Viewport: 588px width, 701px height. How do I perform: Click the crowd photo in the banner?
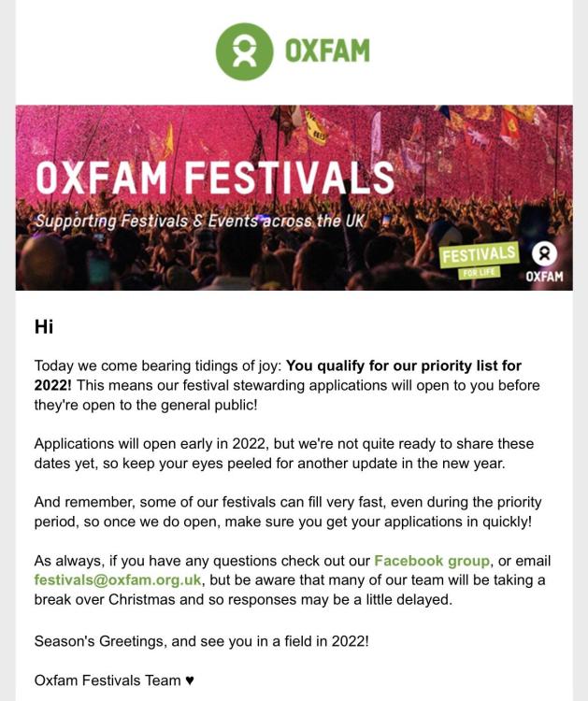(294, 197)
